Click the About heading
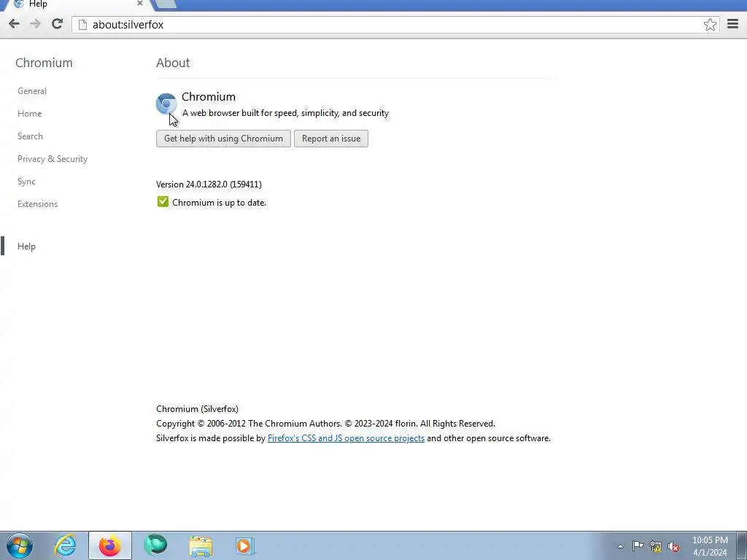The width and height of the screenshot is (747, 560). 173,63
